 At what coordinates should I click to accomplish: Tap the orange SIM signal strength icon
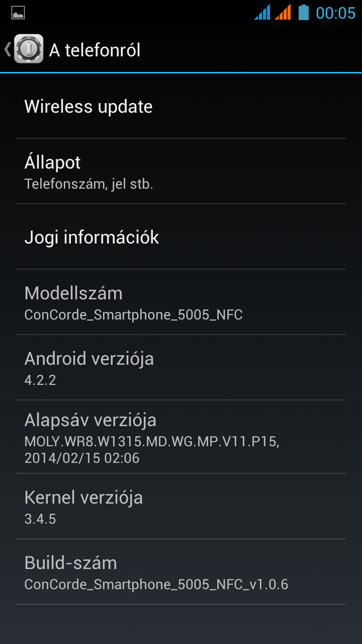point(283,12)
